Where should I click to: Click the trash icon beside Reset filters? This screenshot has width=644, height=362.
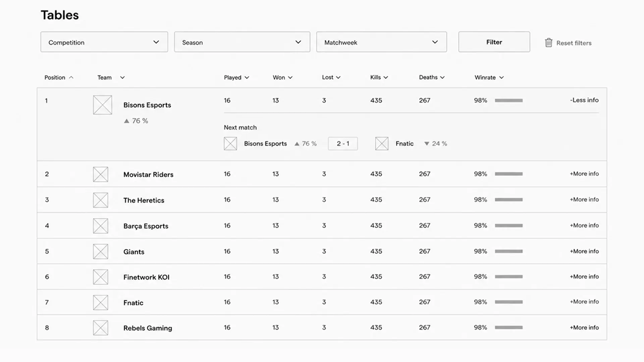pyautogui.click(x=548, y=43)
